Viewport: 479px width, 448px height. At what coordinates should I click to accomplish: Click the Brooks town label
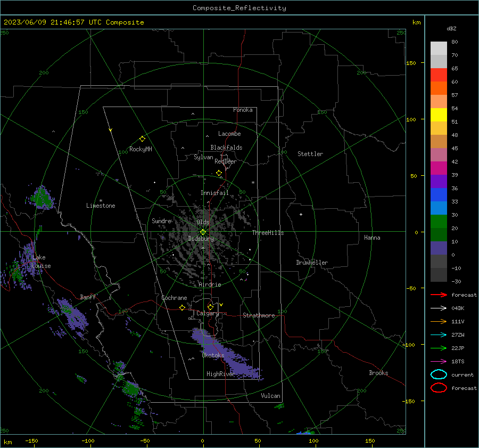click(x=378, y=373)
